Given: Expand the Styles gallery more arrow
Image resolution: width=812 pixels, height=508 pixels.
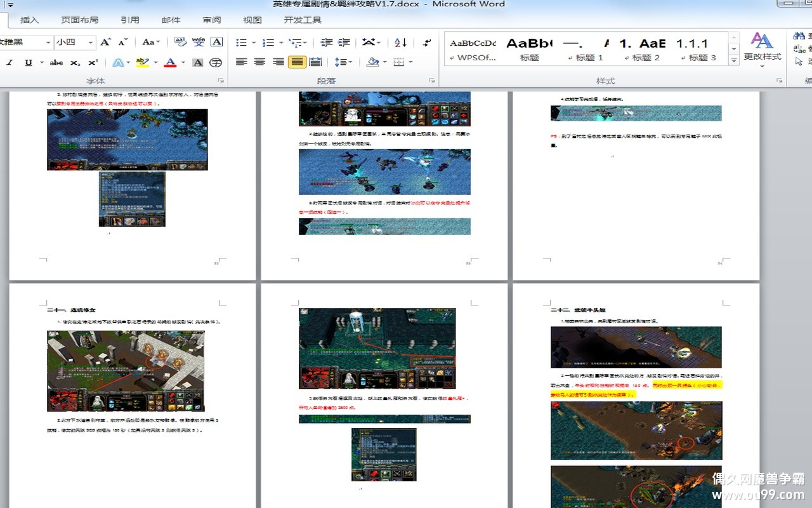Looking at the screenshot, I should pyautogui.click(x=734, y=60).
